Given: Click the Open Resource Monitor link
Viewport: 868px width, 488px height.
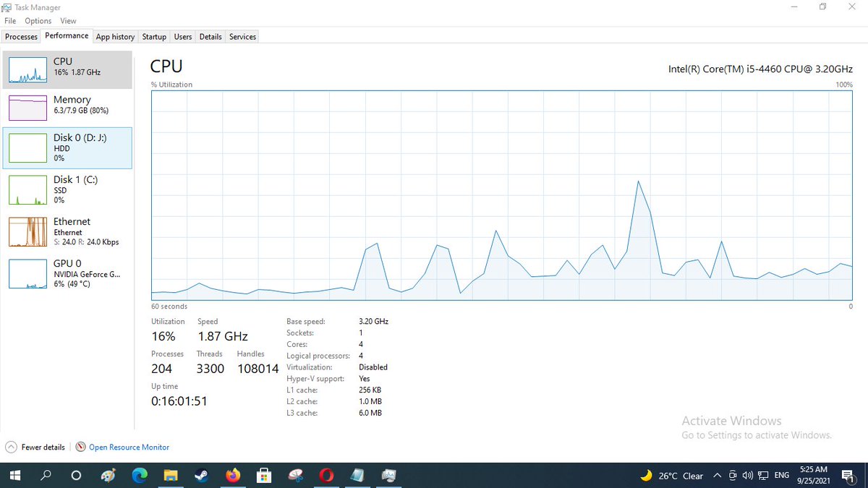Looking at the screenshot, I should 129,447.
